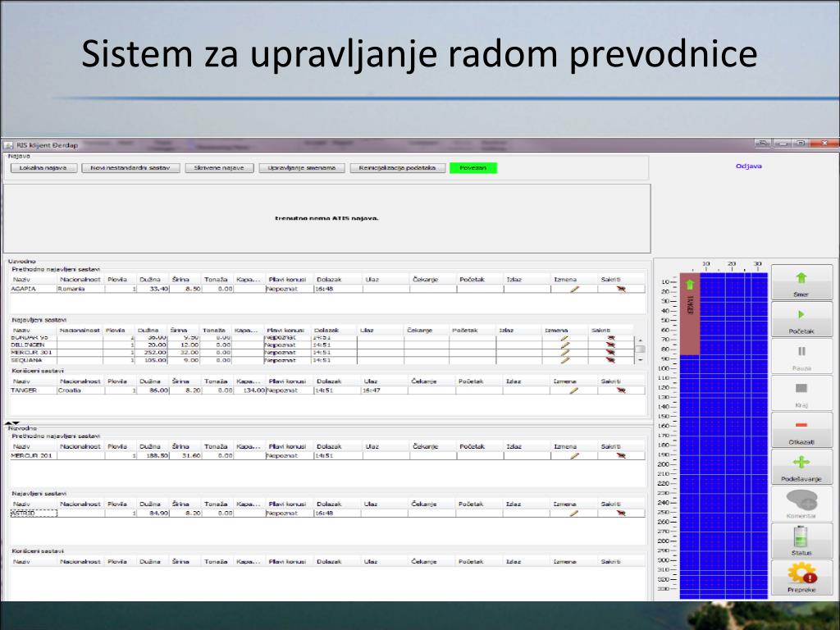This screenshot has width=840, height=630.
Task: Select the TANGER name cell
Action: pos(33,390)
